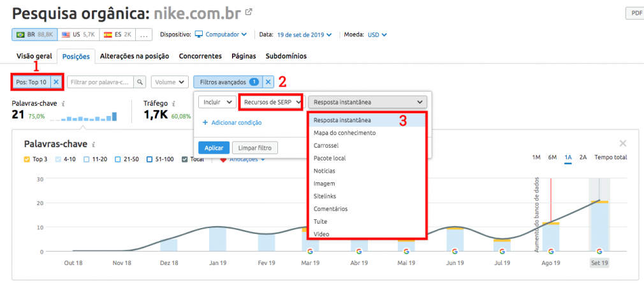Clear the Filtros avançados filter with X
The width and height of the screenshot is (644, 288).
(x=268, y=82)
